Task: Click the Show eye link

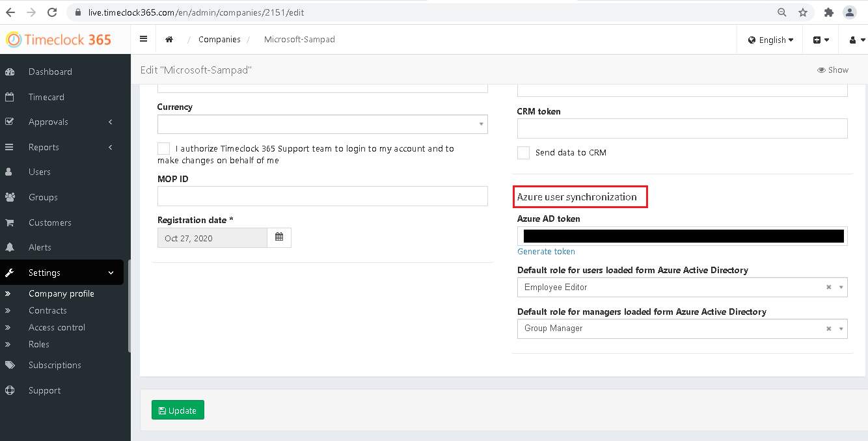Action: [x=833, y=70]
